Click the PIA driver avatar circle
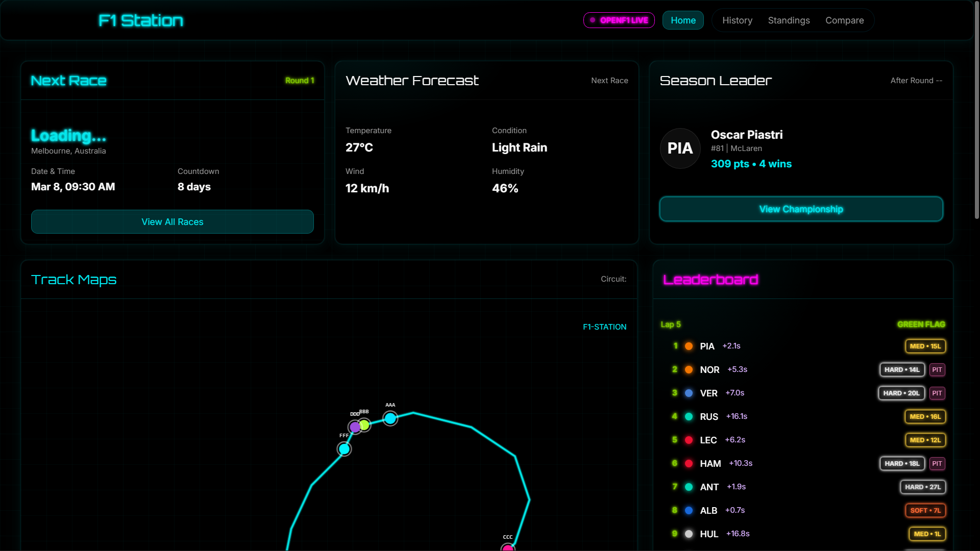 click(680, 148)
